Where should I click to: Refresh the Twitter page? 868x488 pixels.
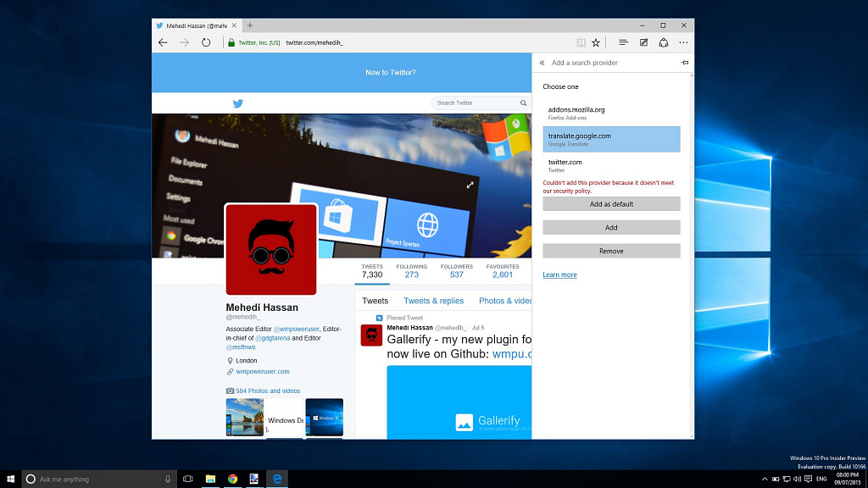tap(206, 42)
